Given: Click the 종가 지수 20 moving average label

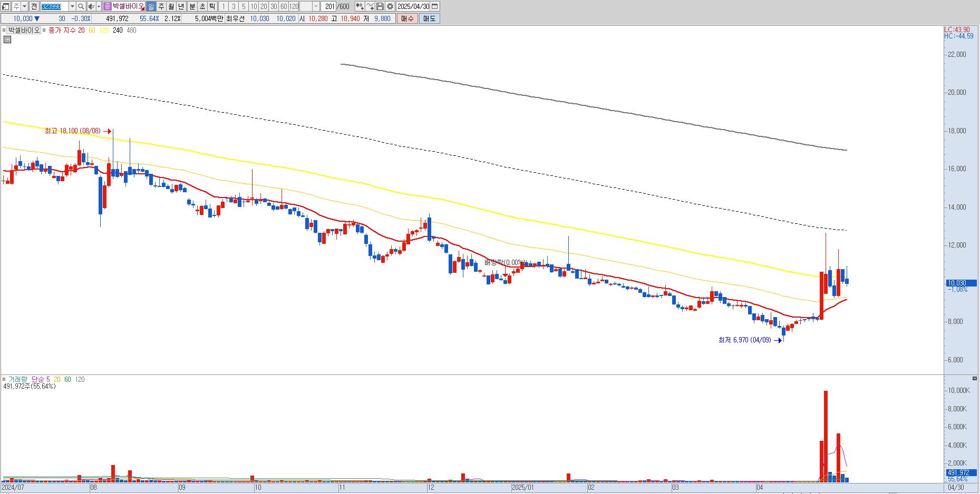Looking at the screenshot, I should [x=66, y=30].
